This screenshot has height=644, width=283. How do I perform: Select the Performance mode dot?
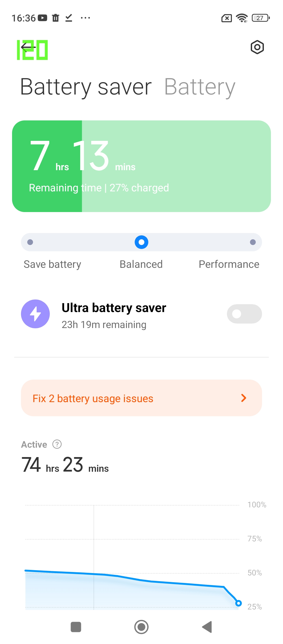253,242
